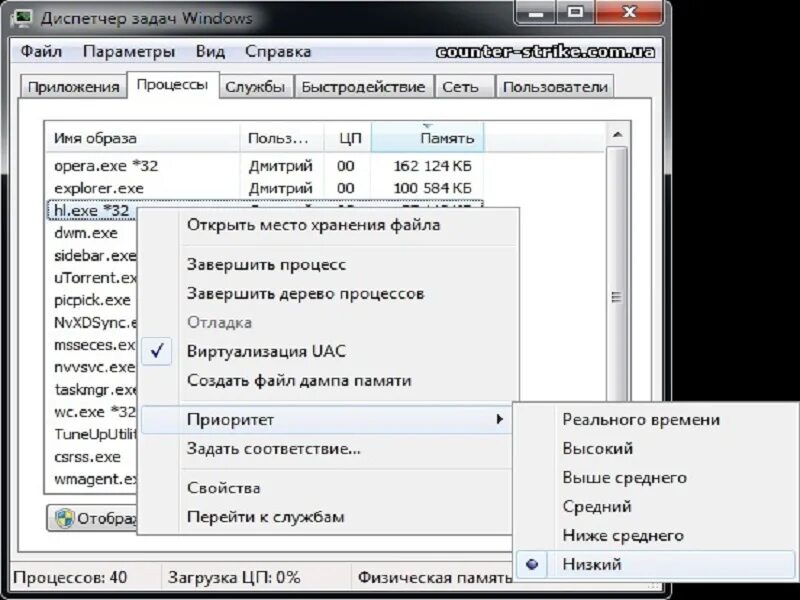Screen dimensions: 800x600
Task: Click the Task Manager title bar icon
Action: point(22,18)
